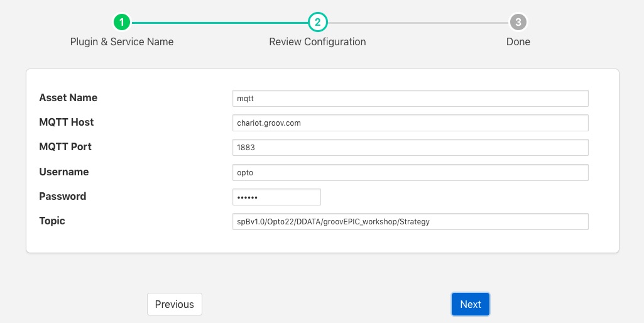The width and height of the screenshot is (644, 323).
Task: Click the Topic field with spBv1.0 path
Action: coord(410,222)
